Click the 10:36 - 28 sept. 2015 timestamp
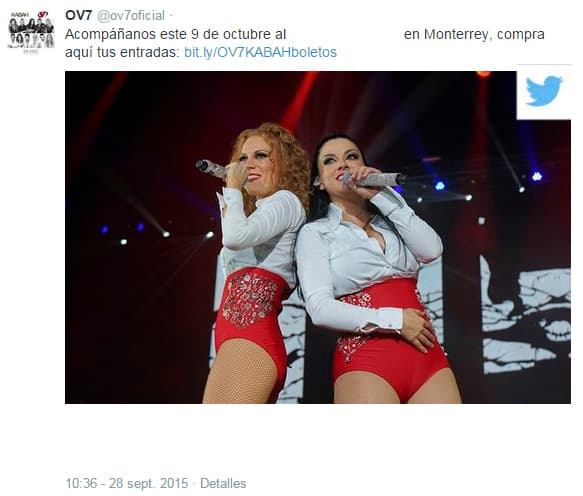This screenshot has height=496, width=583. click(x=127, y=483)
